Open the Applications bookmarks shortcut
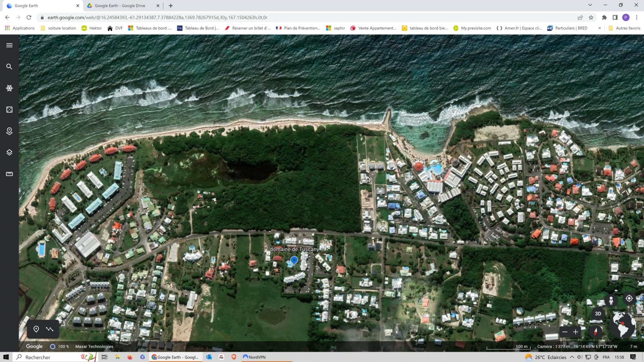 point(20,28)
